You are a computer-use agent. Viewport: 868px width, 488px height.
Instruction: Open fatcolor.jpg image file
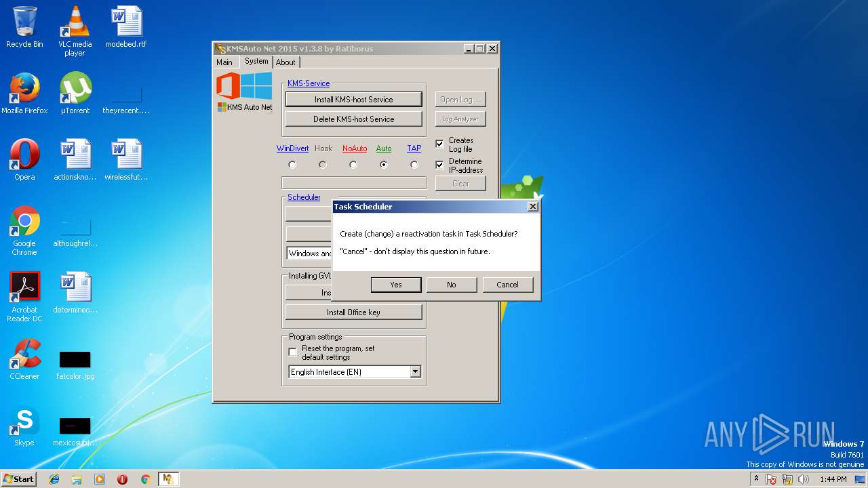pos(75,366)
